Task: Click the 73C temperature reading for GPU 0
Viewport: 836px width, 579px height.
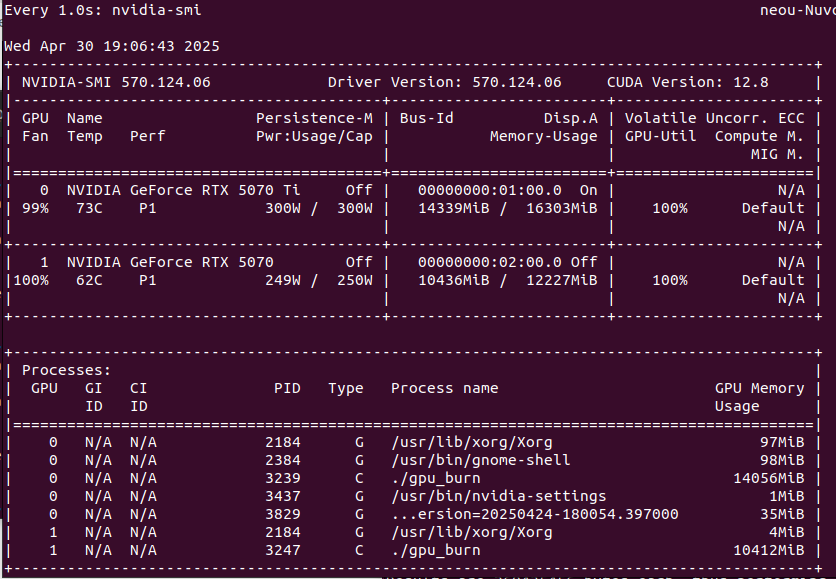Action: coord(85,208)
